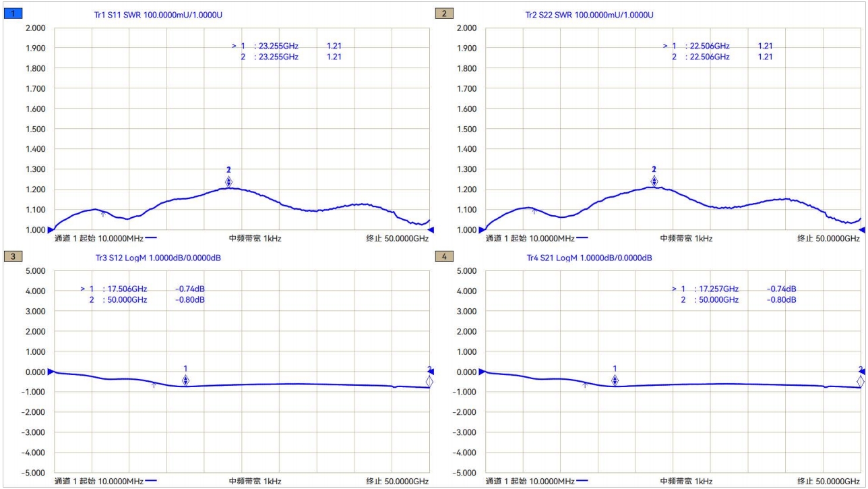Viewport: 868px width, 489px height.
Task: Click the 50 GHz marker 2 on S12 plot
Action: coord(429,382)
